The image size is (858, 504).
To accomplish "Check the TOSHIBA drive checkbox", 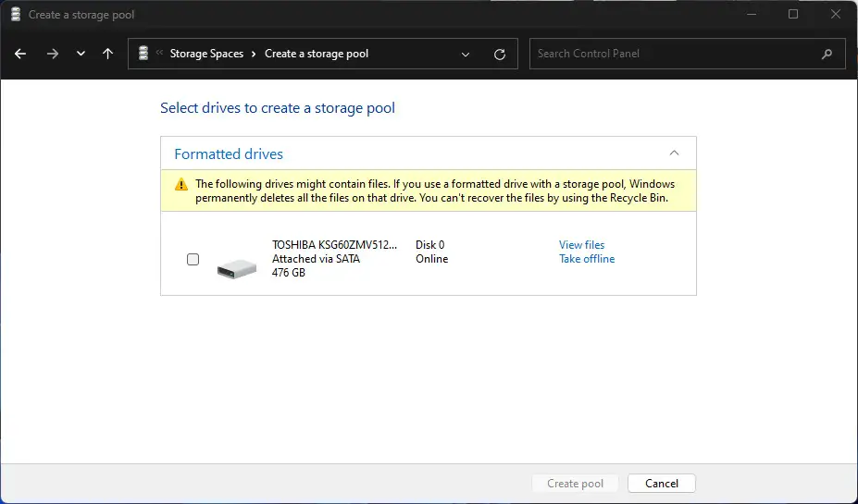I will pos(193,259).
